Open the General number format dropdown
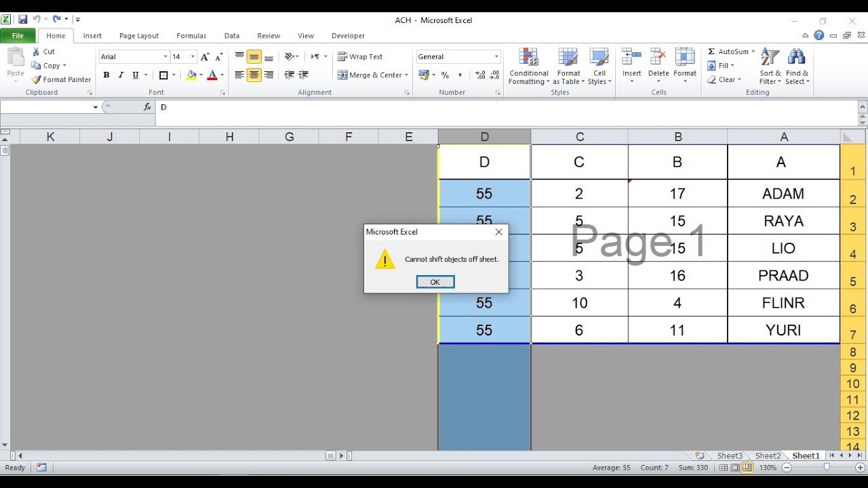868x488 pixels. pyautogui.click(x=496, y=57)
